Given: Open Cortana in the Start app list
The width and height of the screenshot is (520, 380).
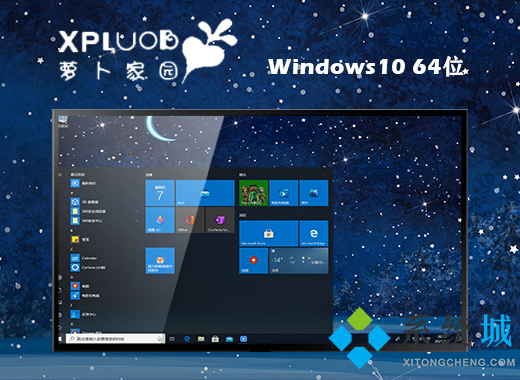Looking at the screenshot, I should coord(88,267).
